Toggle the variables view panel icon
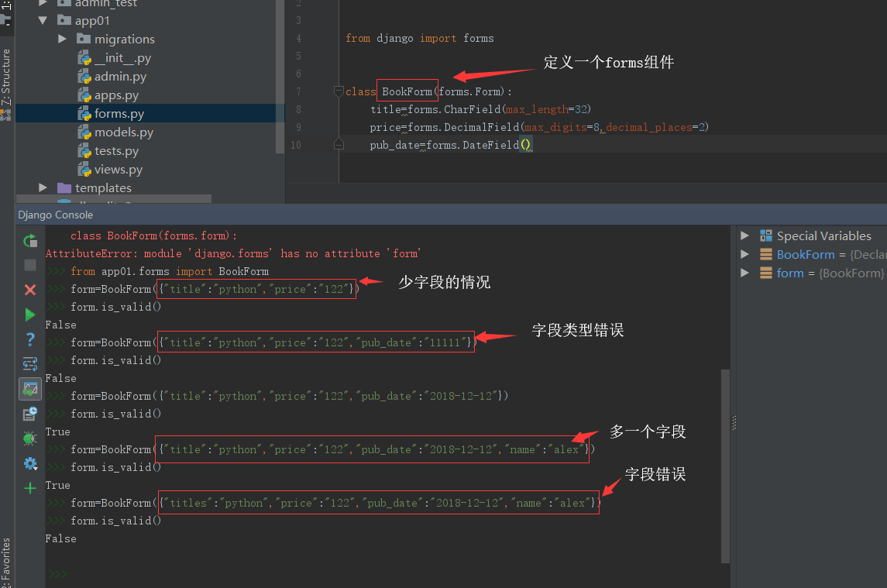 click(29, 388)
